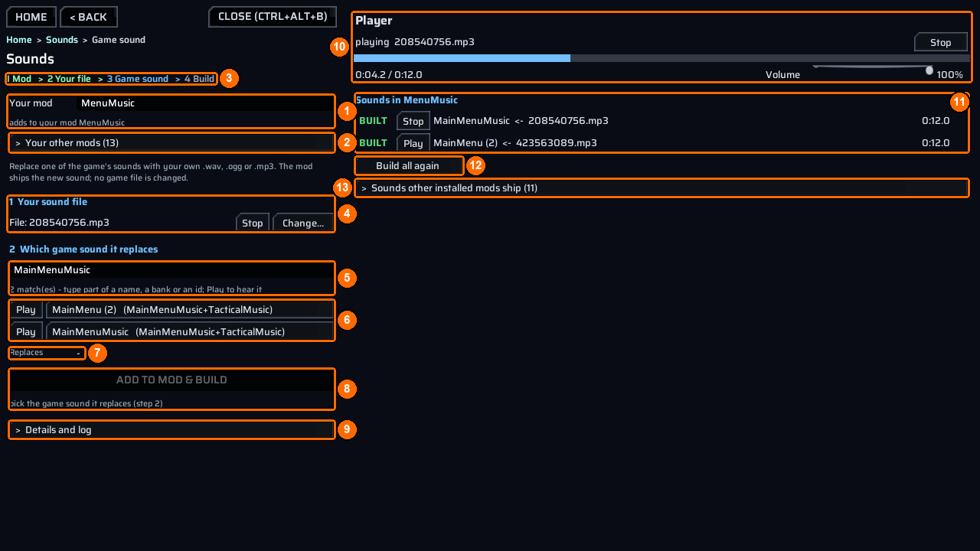Click Change... to pick another sound file
Image resolution: width=980 pixels, height=551 pixels.
(x=303, y=223)
